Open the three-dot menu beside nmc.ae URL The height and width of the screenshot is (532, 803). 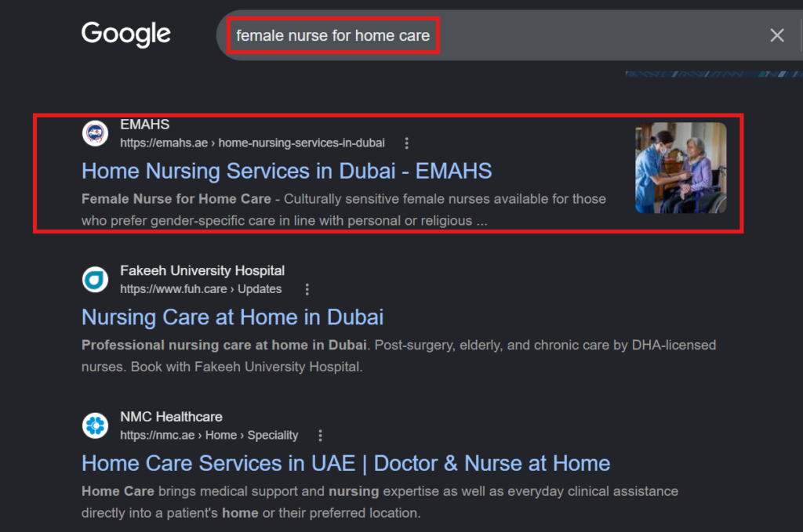coord(321,436)
